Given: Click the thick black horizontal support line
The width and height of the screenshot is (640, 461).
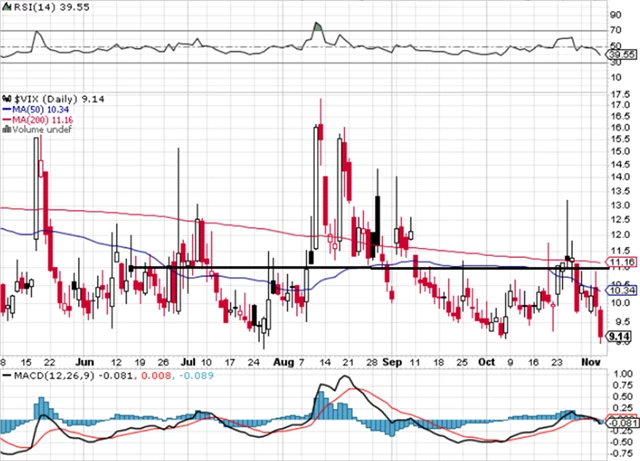Looking at the screenshot, I should [x=300, y=268].
